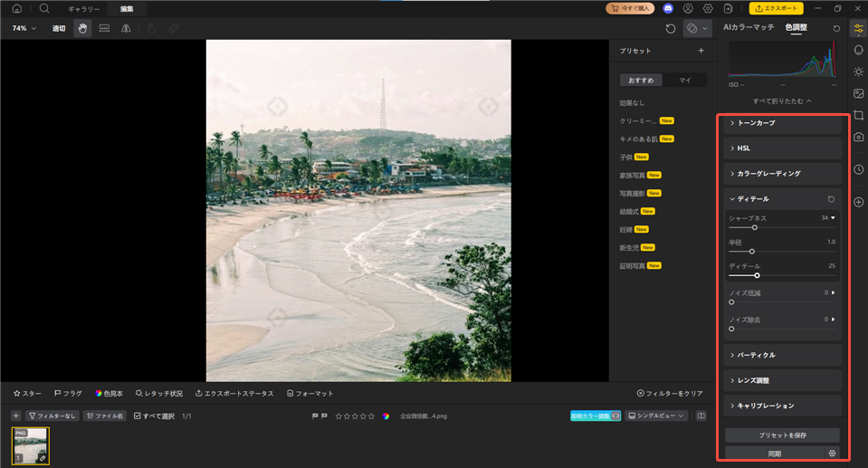Set the fifth rating star

tap(371, 415)
